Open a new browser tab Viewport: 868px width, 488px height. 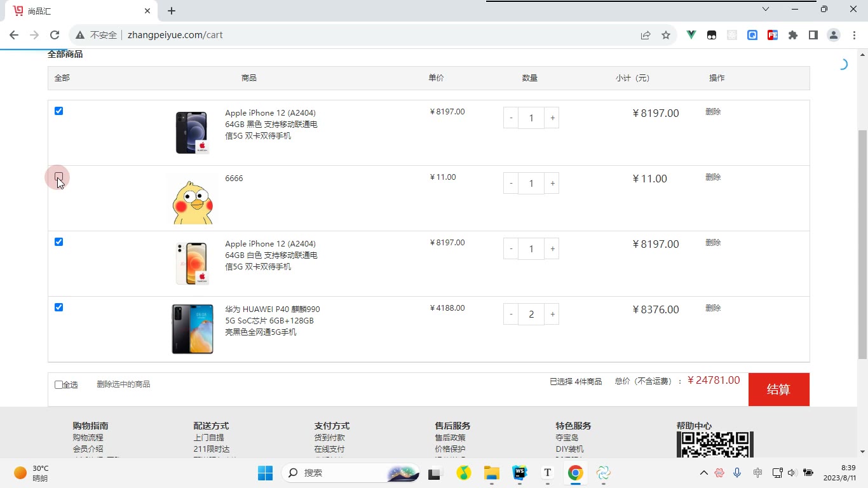pyautogui.click(x=172, y=11)
